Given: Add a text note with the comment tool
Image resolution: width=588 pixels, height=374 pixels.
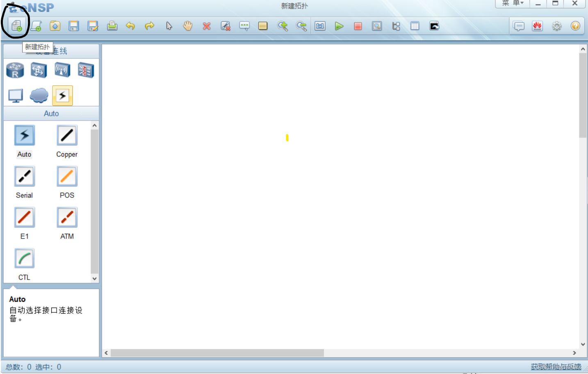Looking at the screenshot, I should [x=244, y=26].
